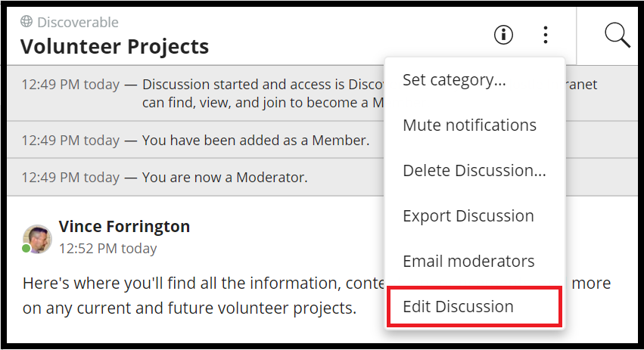Open Vince Forrington's name link
Image resolution: width=644 pixels, height=350 pixels.
coord(124,226)
